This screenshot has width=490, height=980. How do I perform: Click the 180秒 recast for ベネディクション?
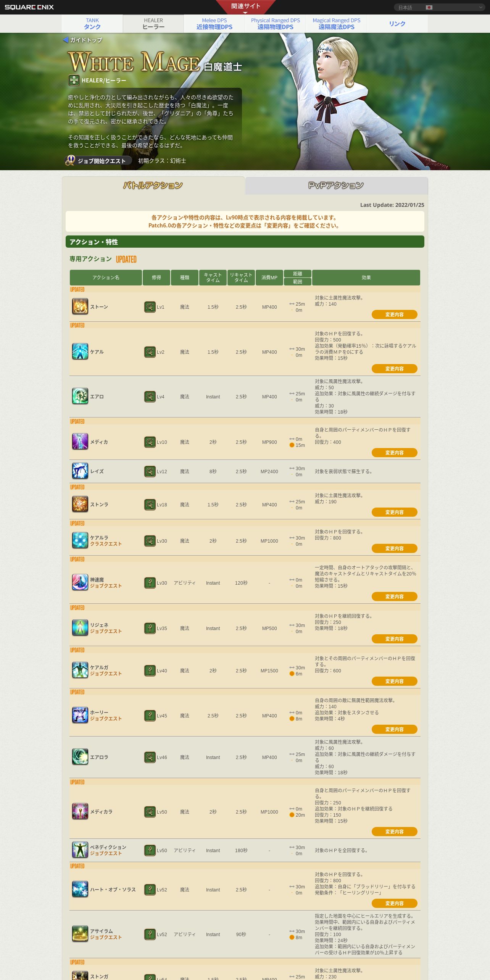coord(241,851)
